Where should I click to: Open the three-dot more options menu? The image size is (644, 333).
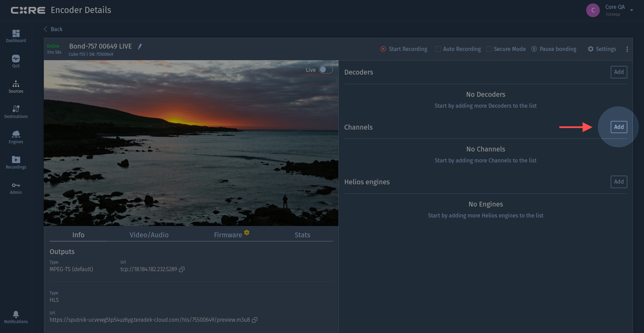click(627, 49)
